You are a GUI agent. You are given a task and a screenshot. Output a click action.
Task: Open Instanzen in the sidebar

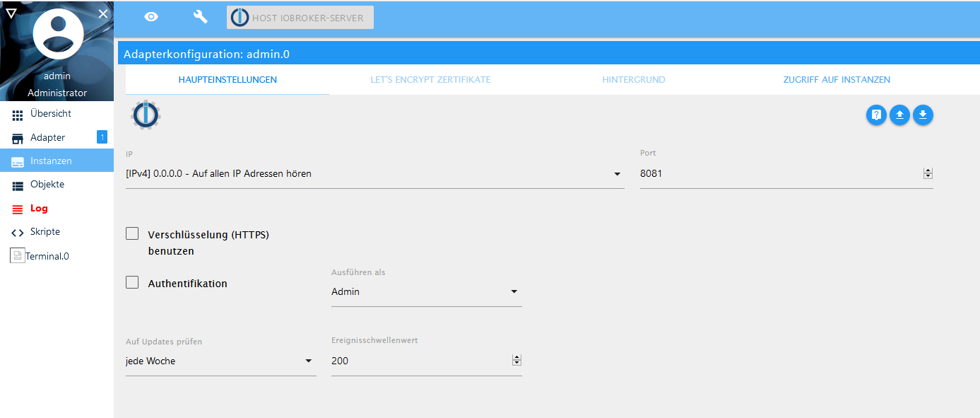[57, 161]
